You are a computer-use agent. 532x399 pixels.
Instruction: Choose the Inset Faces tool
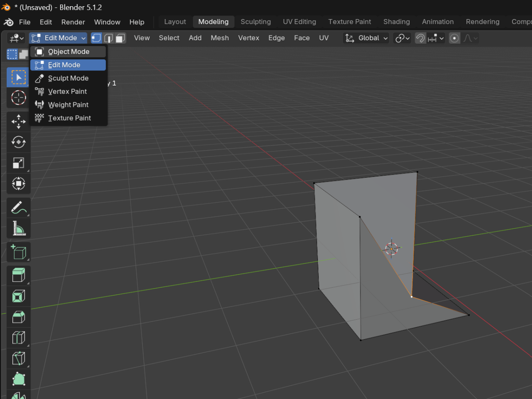18,296
